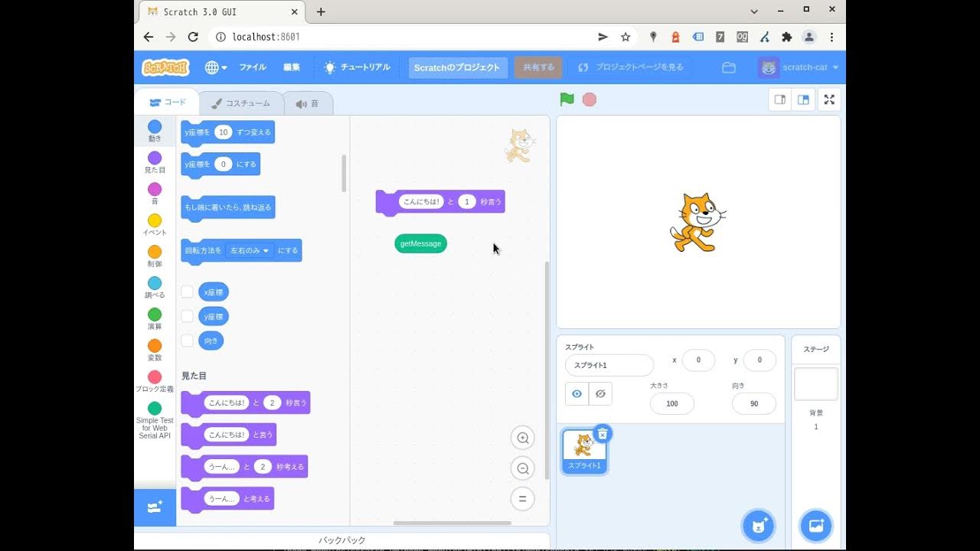Click the workspace horizontal scrollbar
The height and width of the screenshot is (551, 980).
click(452, 523)
